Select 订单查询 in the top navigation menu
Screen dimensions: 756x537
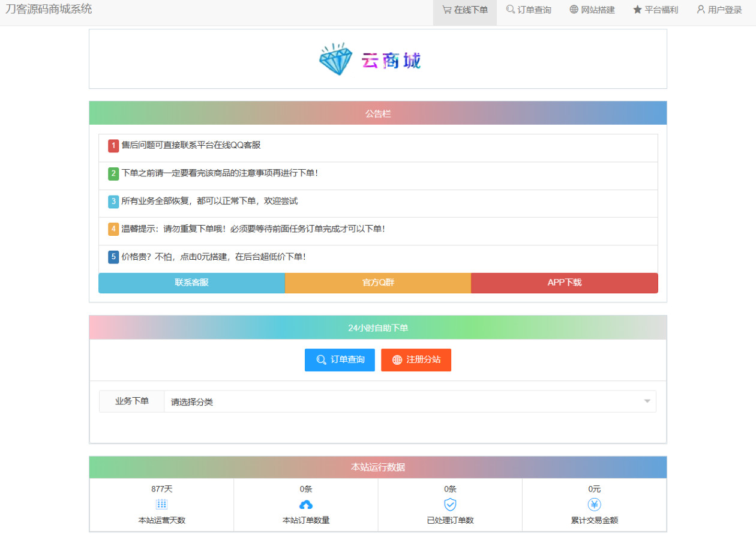(x=528, y=10)
